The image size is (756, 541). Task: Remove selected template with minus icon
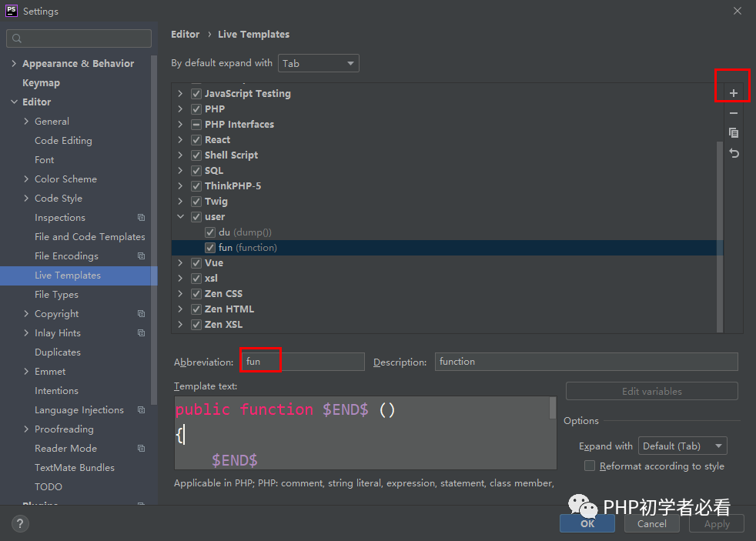pos(734,113)
